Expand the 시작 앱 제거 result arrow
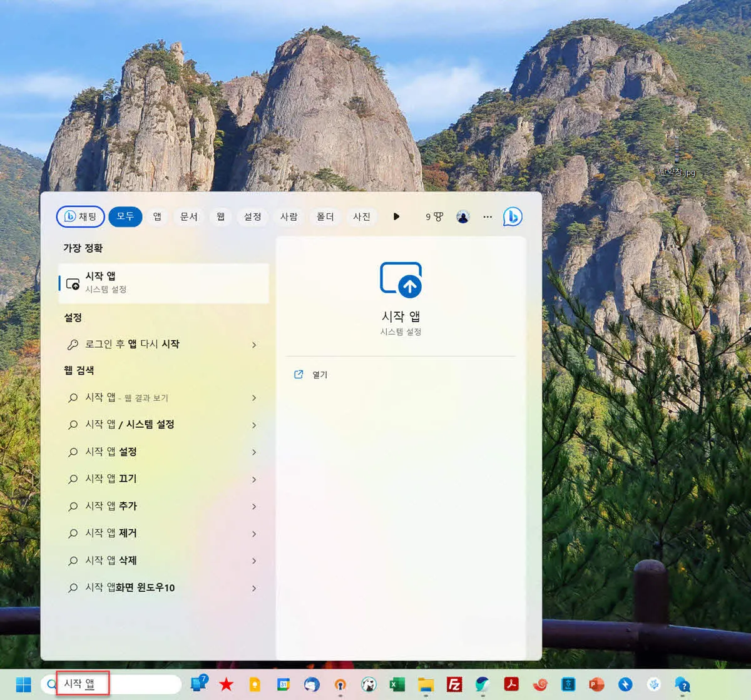The width and height of the screenshot is (751, 700). click(254, 534)
